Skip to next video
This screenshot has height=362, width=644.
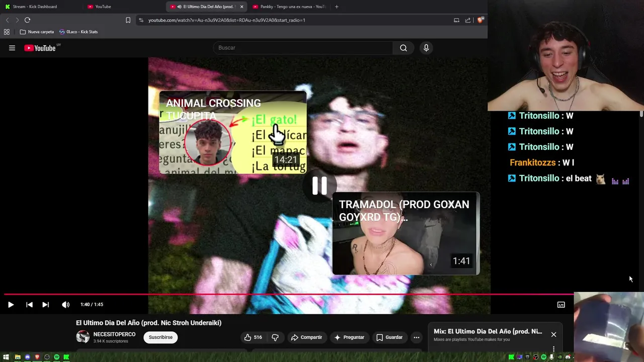(x=45, y=305)
